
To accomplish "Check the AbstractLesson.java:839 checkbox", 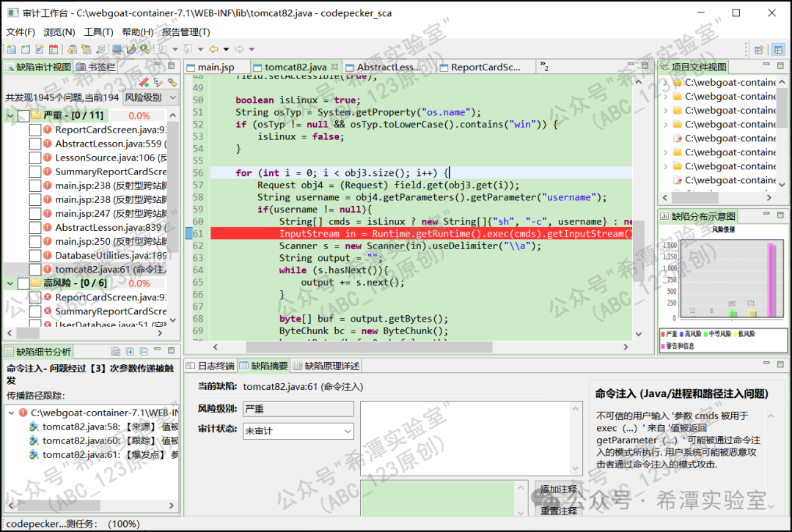I will [35, 228].
